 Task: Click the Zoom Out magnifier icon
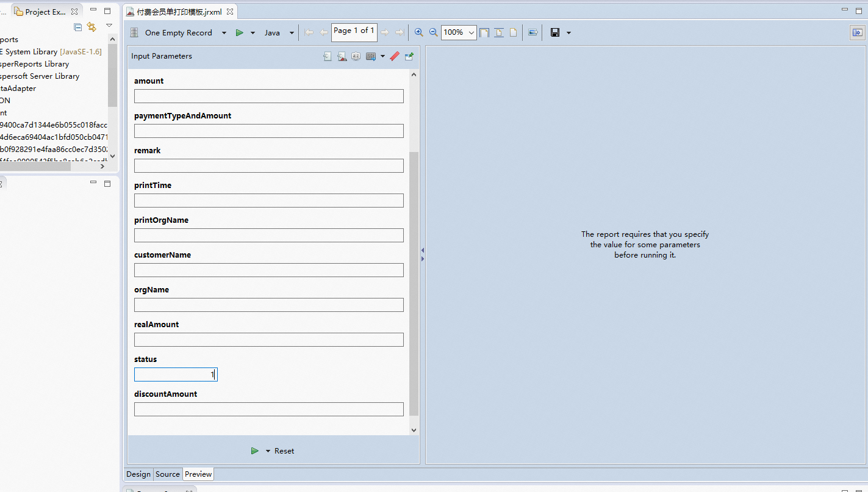[x=434, y=32]
